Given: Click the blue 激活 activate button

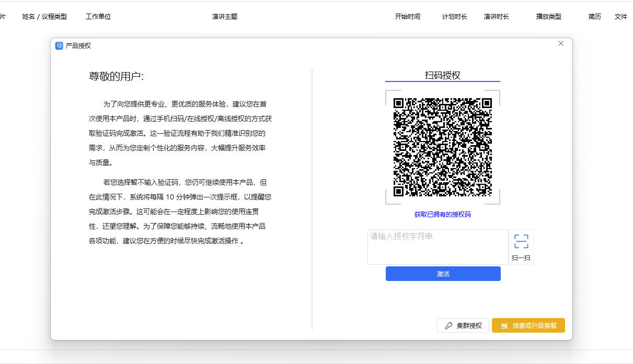Looking at the screenshot, I should [x=443, y=274].
